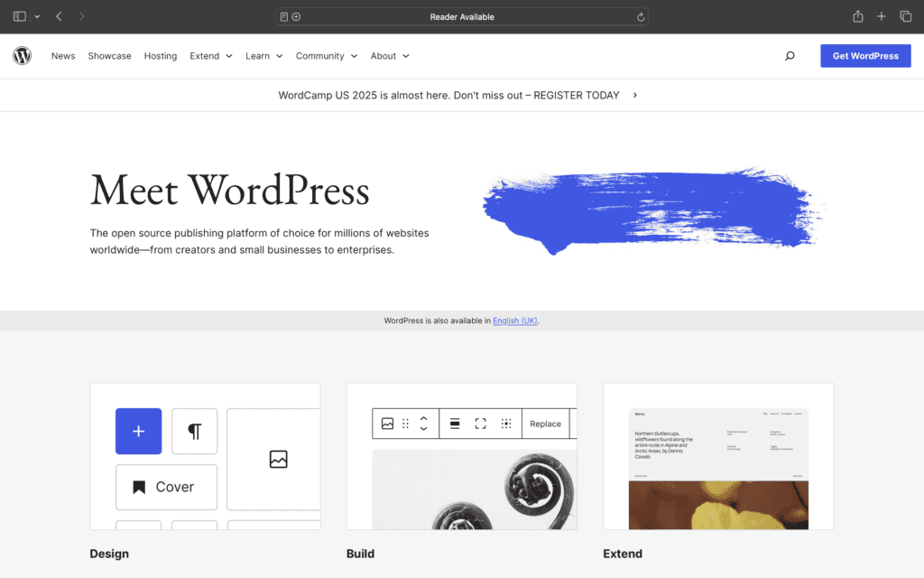924x578 pixels.
Task: Click the move down arrow in Build toolbar
Action: (424, 429)
